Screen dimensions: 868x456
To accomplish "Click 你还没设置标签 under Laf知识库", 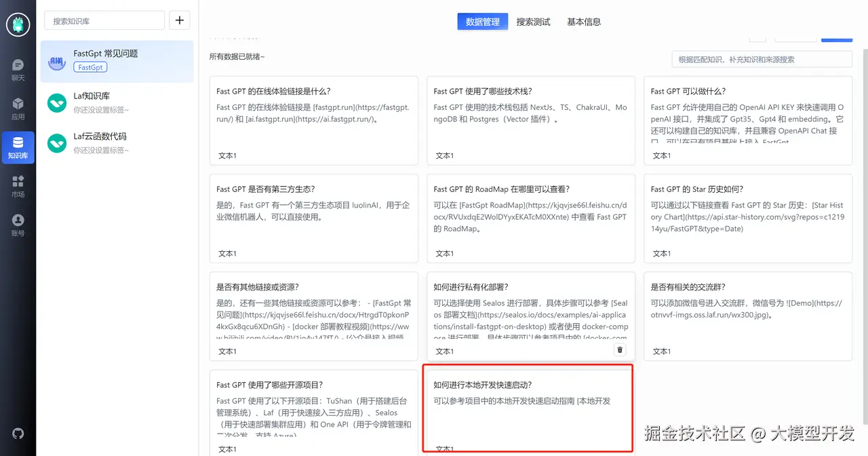I will (101, 109).
